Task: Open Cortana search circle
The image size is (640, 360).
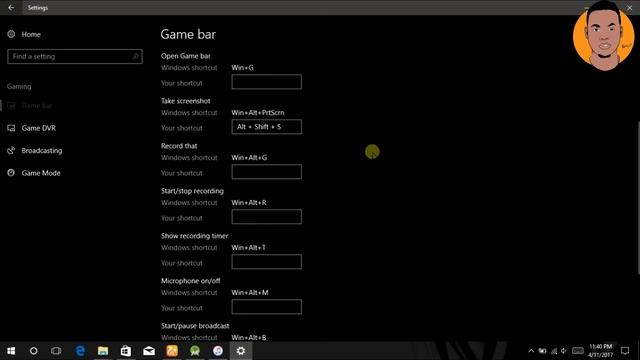Action: pyautogui.click(x=33, y=351)
